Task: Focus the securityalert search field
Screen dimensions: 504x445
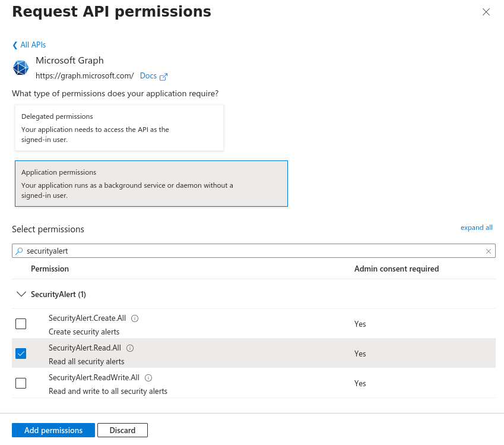Action: [x=253, y=251]
